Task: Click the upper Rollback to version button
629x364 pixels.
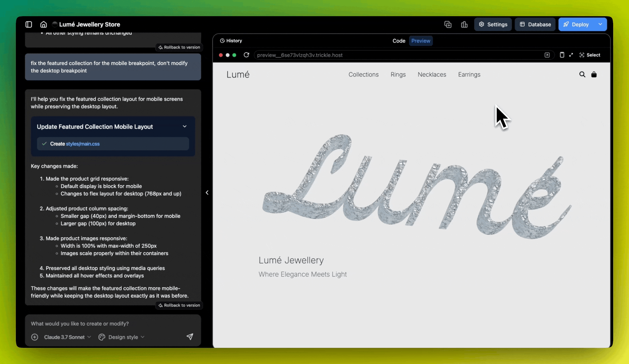Action: click(x=179, y=47)
